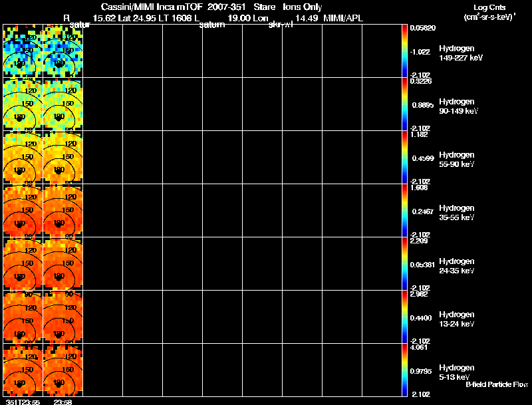Click the Hydrogen 24-35 keV image at 23:55
Screen dimensions: 532x405
click(23, 263)
